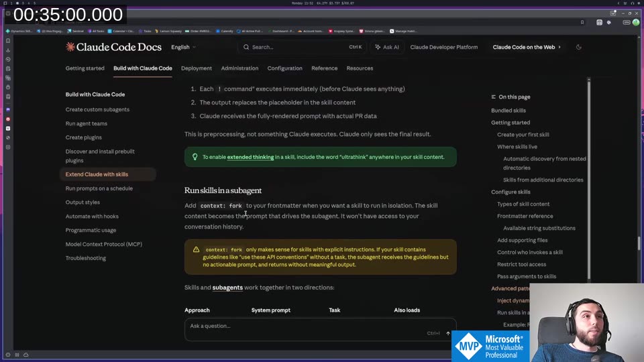Viewport: 644px width, 362px height.
Task: Click the docs Search input field
Action: point(302,47)
